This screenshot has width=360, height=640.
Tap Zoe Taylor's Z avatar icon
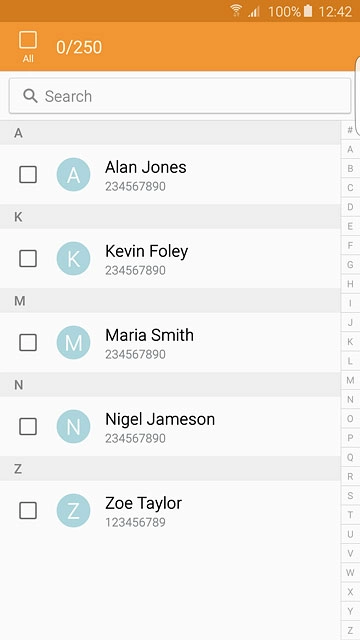point(73,511)
